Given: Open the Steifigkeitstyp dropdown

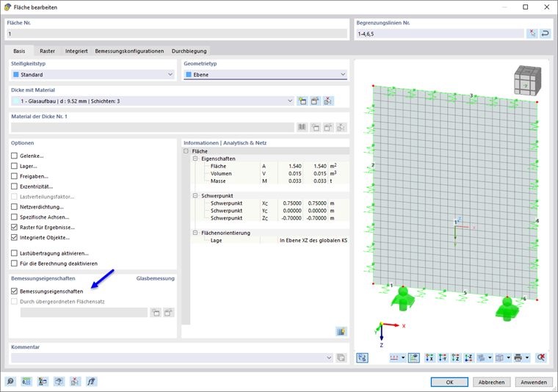Looking at the screenshot, I should pos(93,74).
